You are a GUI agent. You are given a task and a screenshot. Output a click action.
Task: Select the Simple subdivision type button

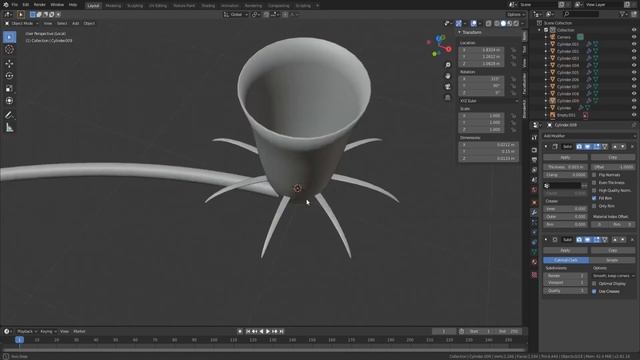pyautogui.click(x=612, y=260)
